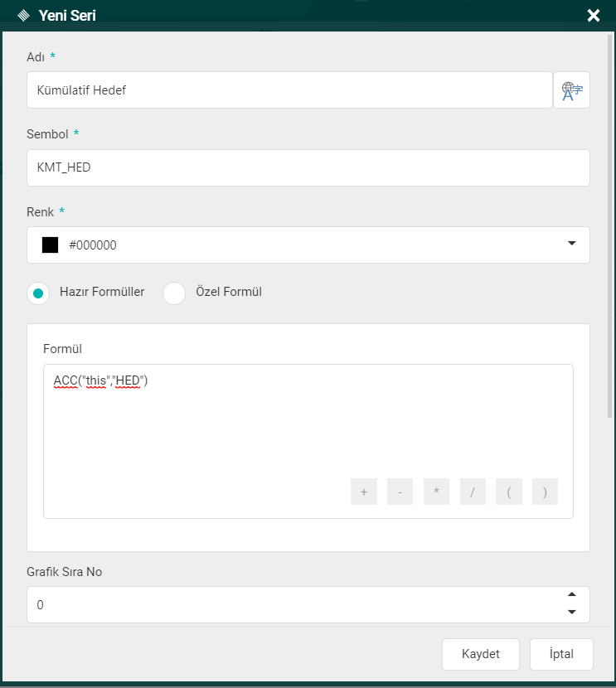The width and height of the screenshot is (616, 688).
Task: Insert opening parenthesis into the formula
Action: point(508,492)
